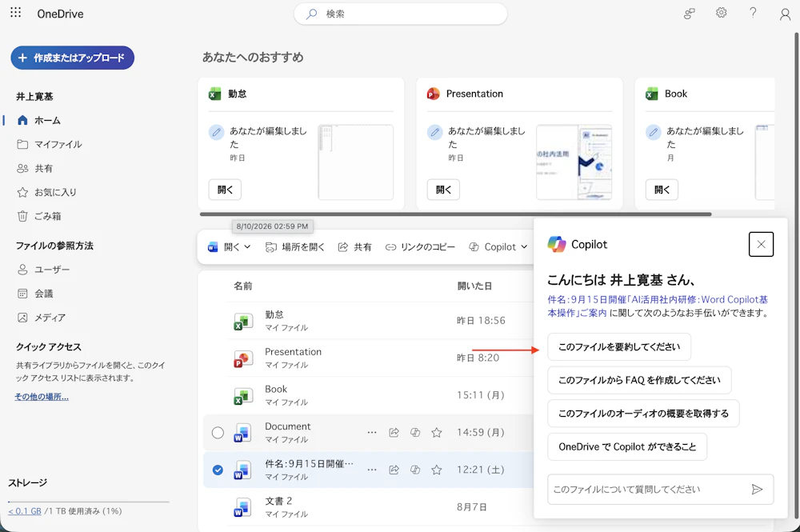Viewport: 800px width, 532px height.
Task: Open Copilot icon on Document row
Action: (415, 433)
